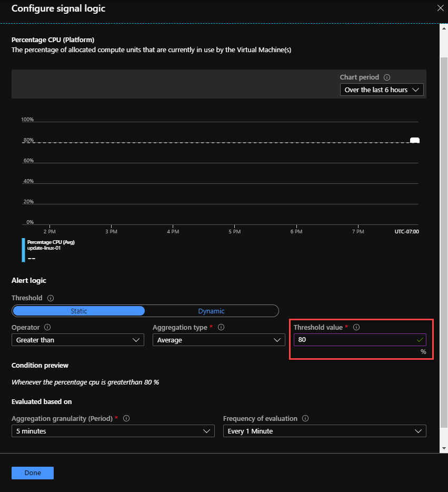Click the Done button
Image resolution: width=448 pixels, height=492 pixels.
coord(33,473)
